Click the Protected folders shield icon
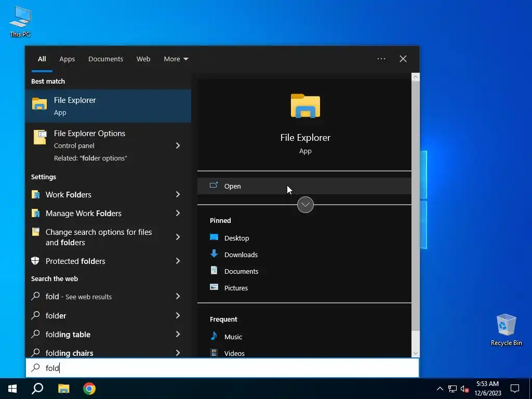Screen dimensions: 532x399 (35, 261)
